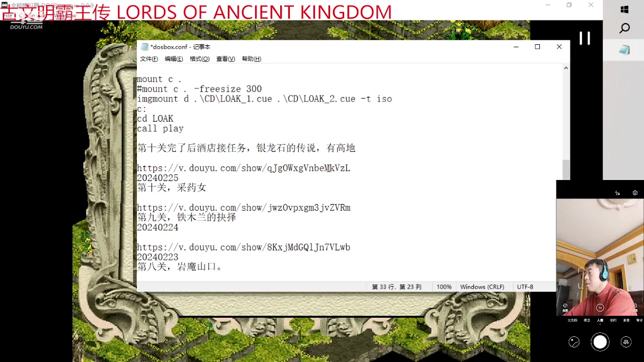The image size is (644, 362).
Task: Toggle the auto flash icon in camera
Action: coord(617,193)
